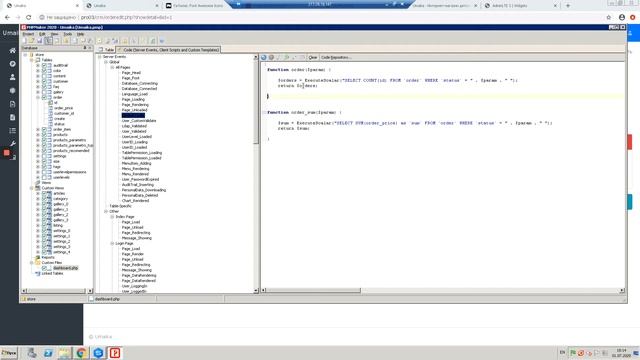The image size is (640, 360).
Task: Toggle checkbox for the customer table
Action: click(44, 81)
